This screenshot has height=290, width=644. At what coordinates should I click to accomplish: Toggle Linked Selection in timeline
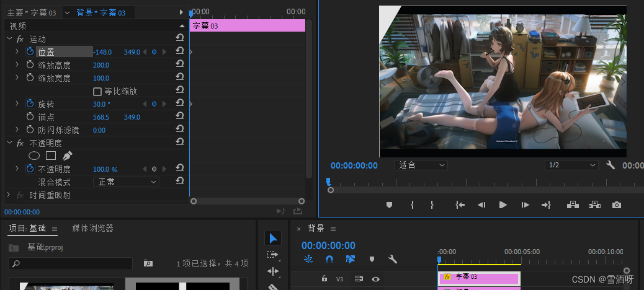point(350,259)
